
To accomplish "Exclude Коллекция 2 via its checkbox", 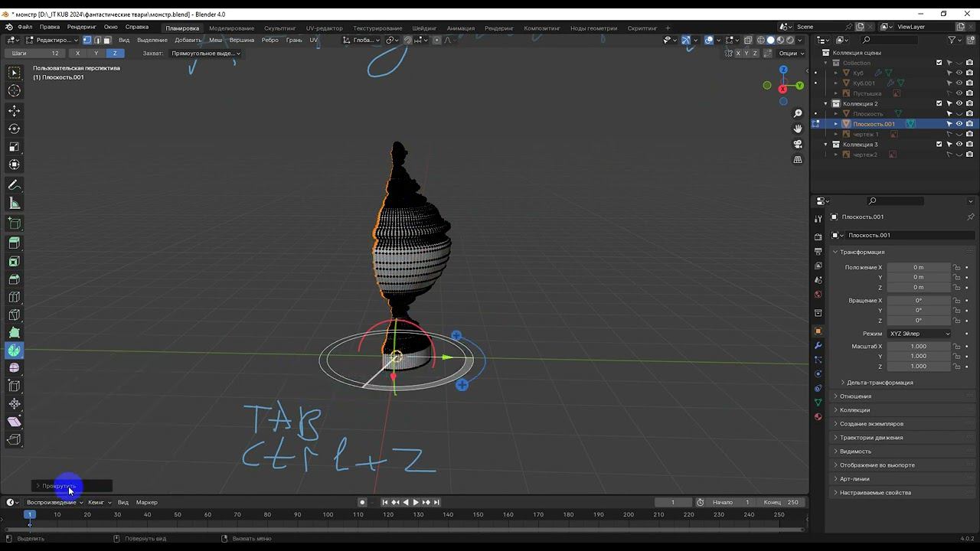I will point(939,103).
